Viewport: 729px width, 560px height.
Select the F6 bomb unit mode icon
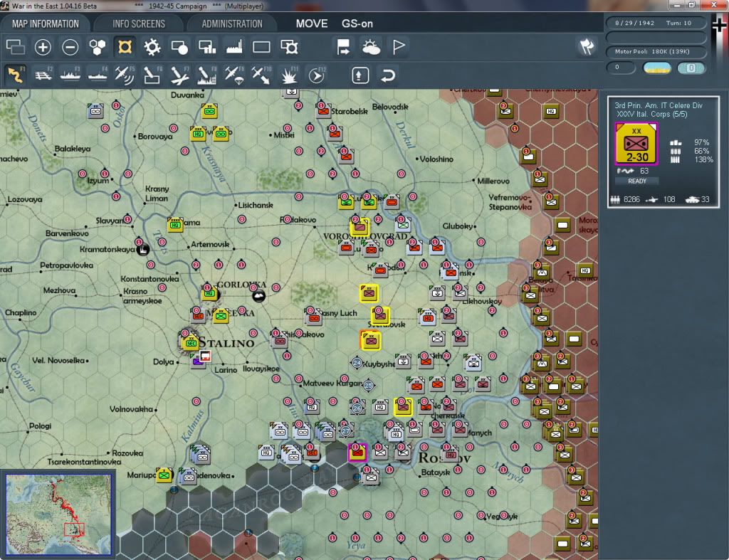click(x=152, y=75)
